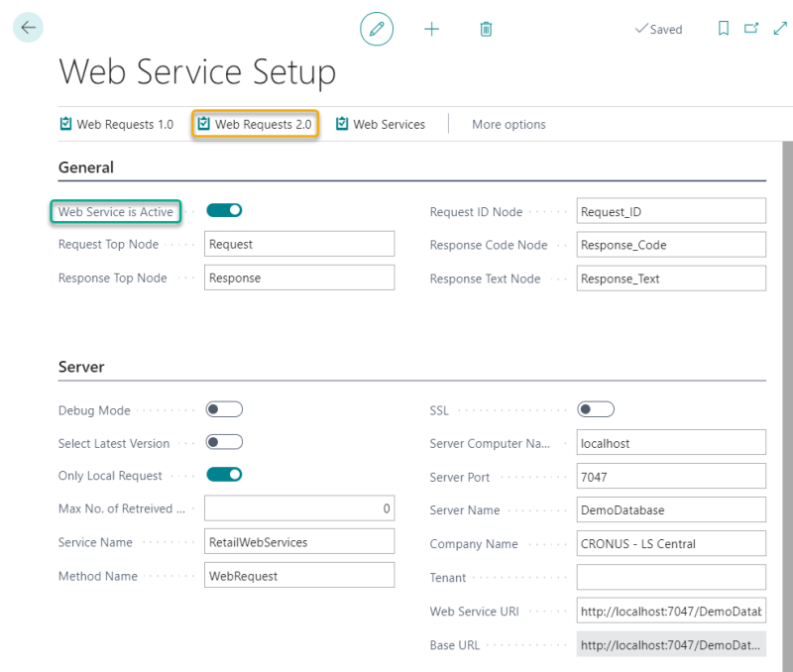The height and width of the screenshot is (672, 793).
Task: Click the back arrow to leave Web Service Setup
Action: coord(27,27)
